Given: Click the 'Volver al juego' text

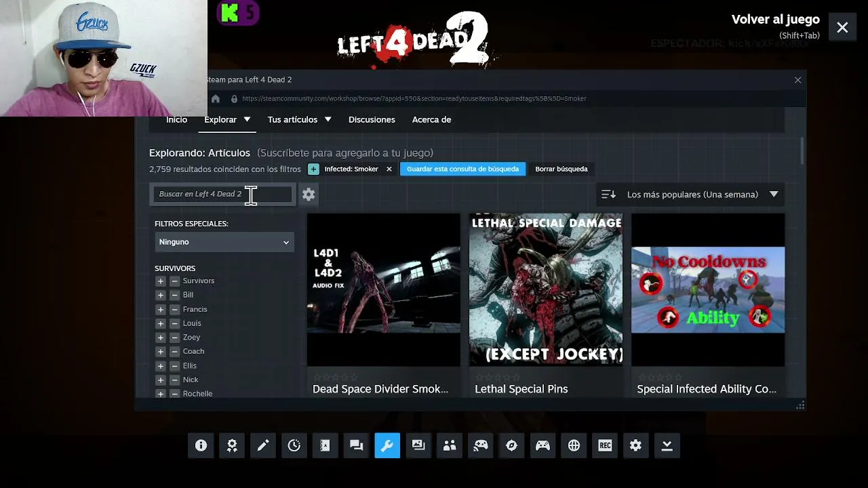Looking at the screenshot, I should click(x=776, y=20).
